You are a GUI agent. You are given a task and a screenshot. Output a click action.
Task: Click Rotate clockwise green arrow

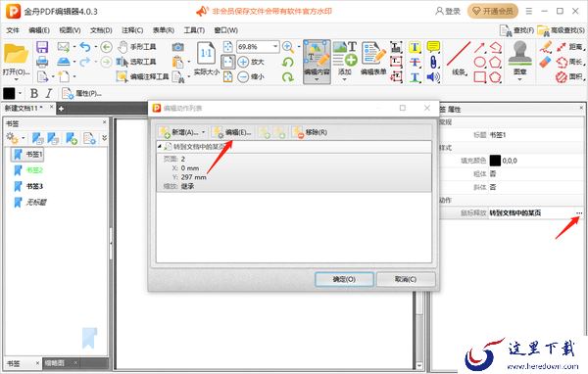click(x=287, y=76)
